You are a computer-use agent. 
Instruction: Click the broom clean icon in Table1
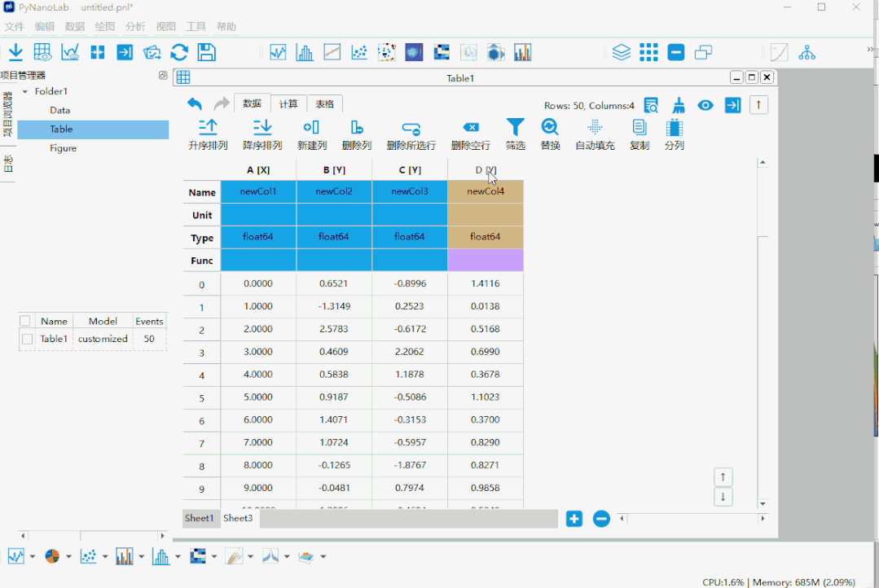679,105
